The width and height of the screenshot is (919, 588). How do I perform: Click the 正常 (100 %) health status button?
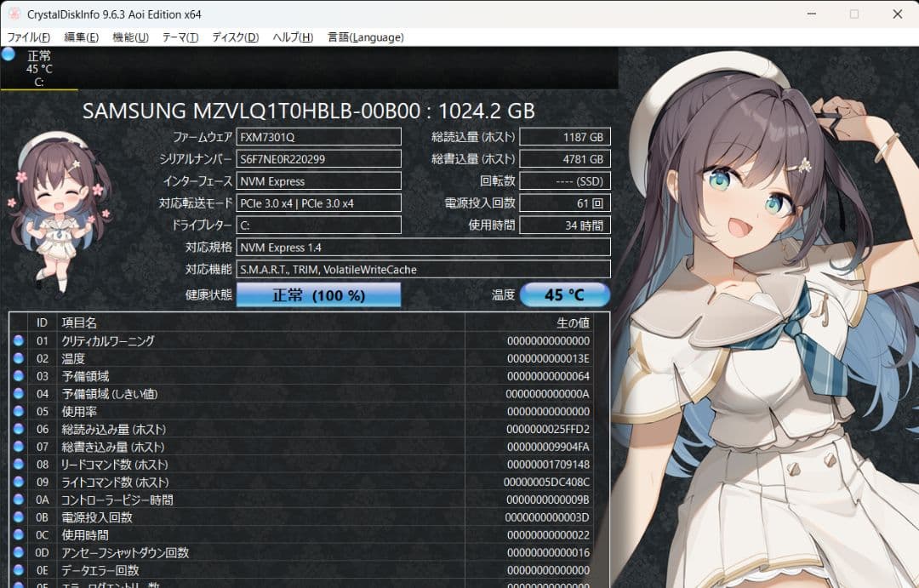318,295
